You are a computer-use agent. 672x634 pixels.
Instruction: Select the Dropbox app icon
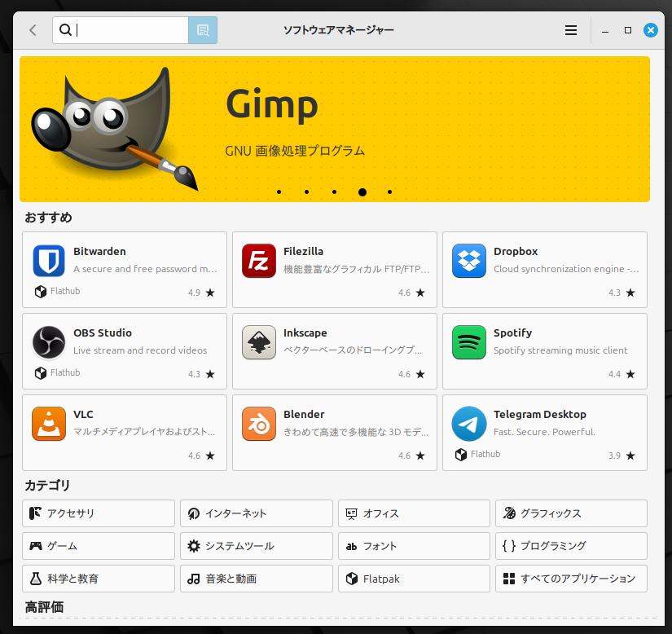point(469,261)
